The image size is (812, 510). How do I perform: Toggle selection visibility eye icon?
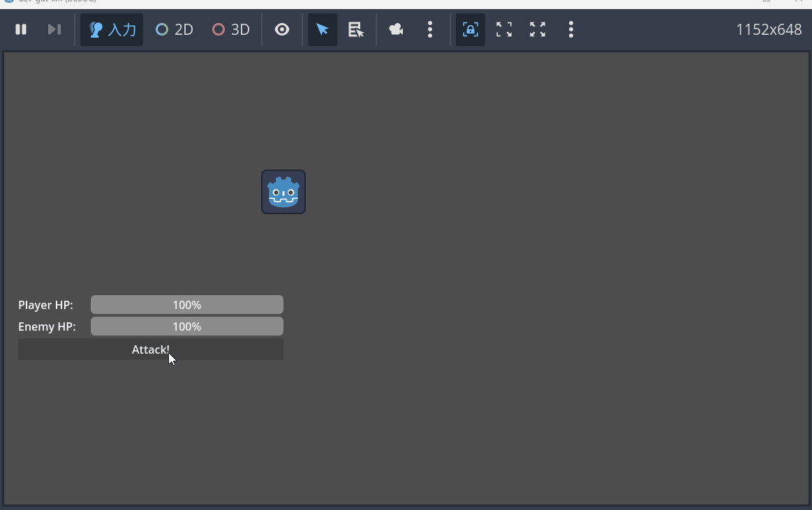tap(281, 29)
